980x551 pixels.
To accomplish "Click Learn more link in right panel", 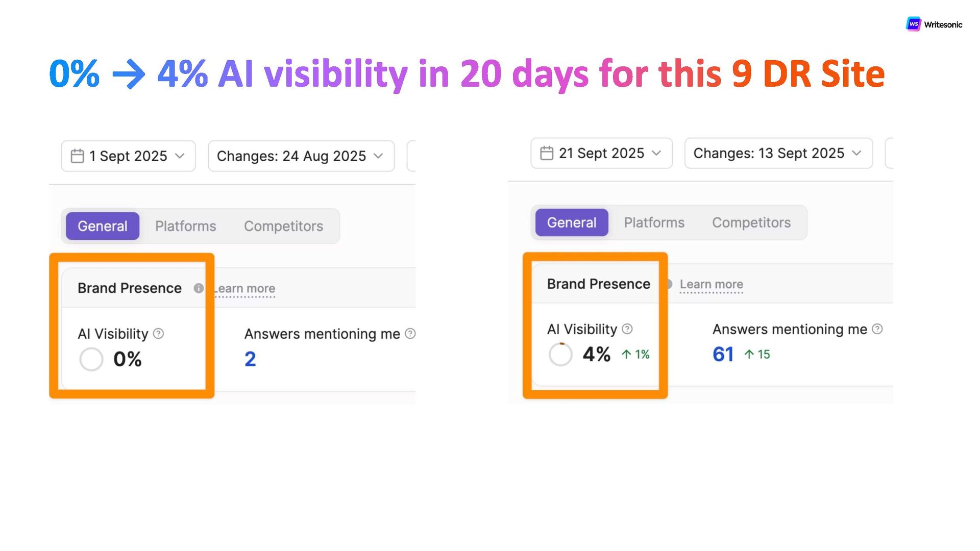I will coord(711,284).
